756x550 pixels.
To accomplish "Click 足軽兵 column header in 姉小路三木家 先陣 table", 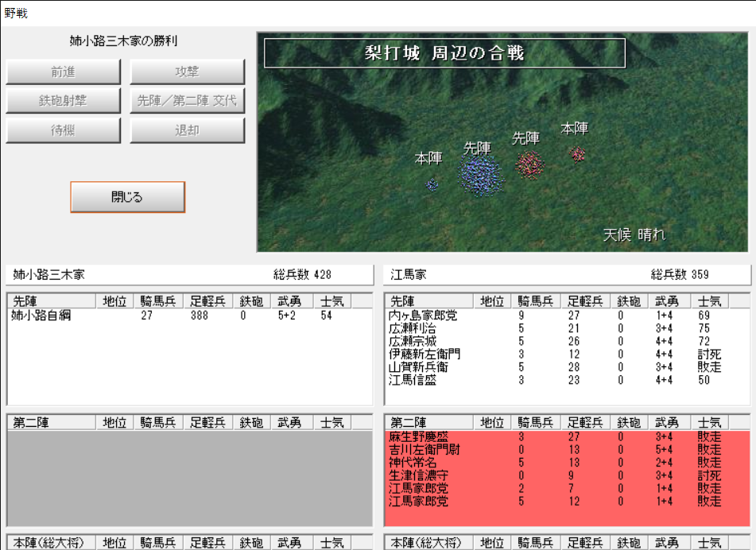I will point(209,301).
